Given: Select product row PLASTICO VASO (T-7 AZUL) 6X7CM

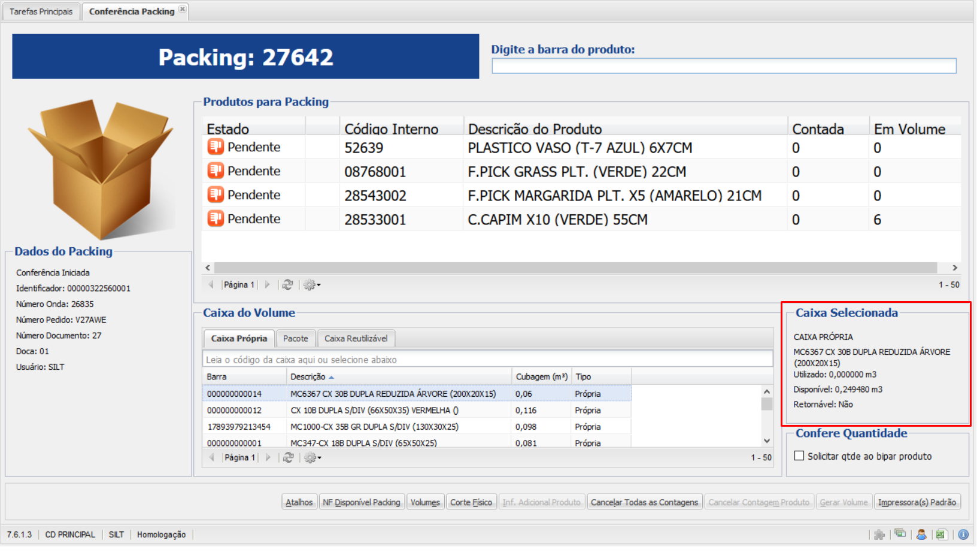Looking at the screenshot, I should pyautogui.click(x=581, y=147).
